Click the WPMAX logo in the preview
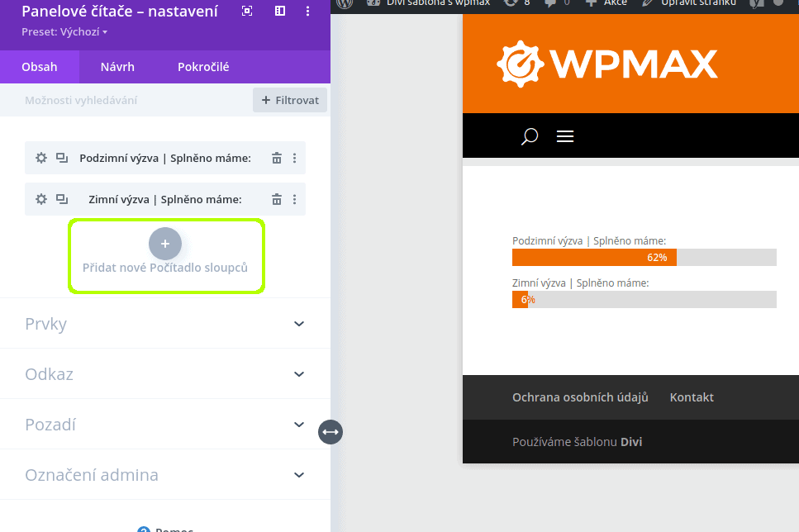 607,64
